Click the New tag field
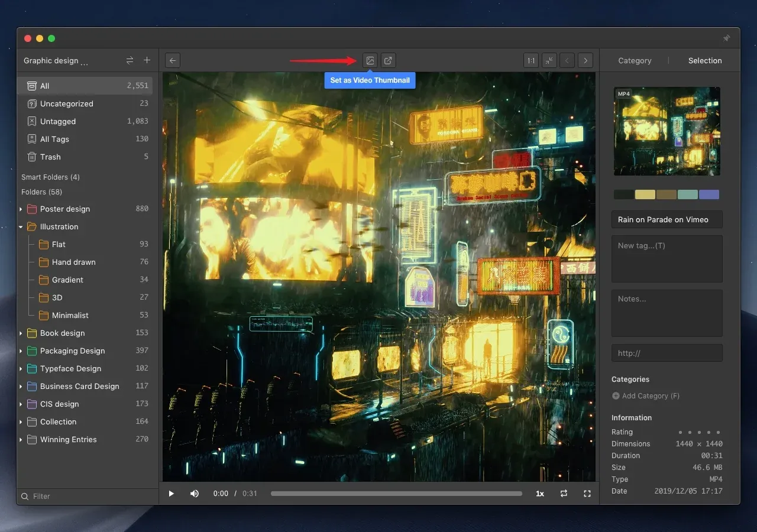 667,259
